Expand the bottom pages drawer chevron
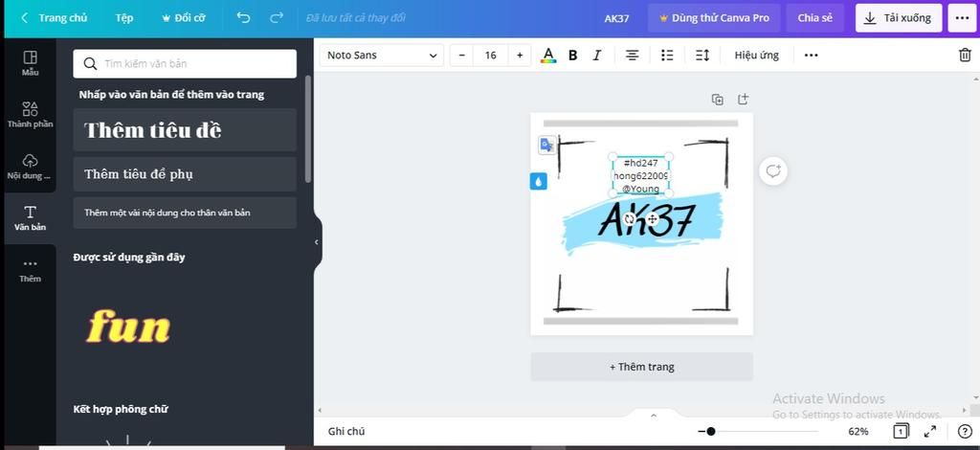The width and height of the screenshot is (980, 450). tap(653, 416)
